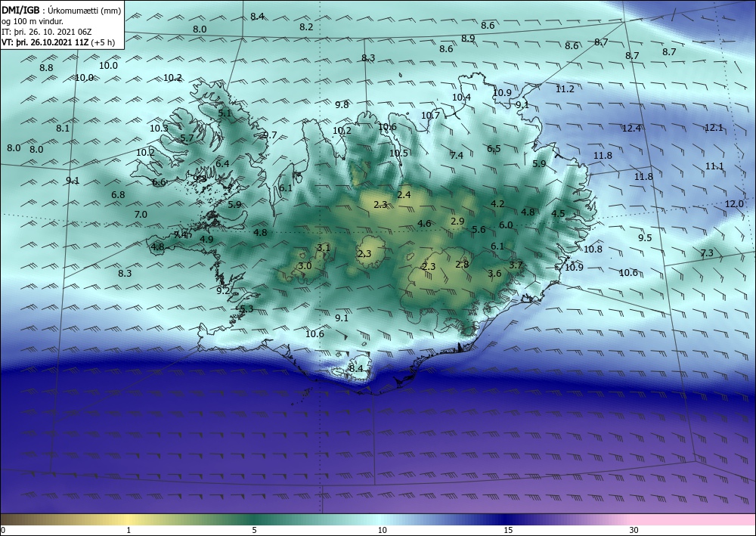Click the 6.4 value on the map
This screenshot has width=756, height=536.
pyautogui.click(x=222, y=164)
